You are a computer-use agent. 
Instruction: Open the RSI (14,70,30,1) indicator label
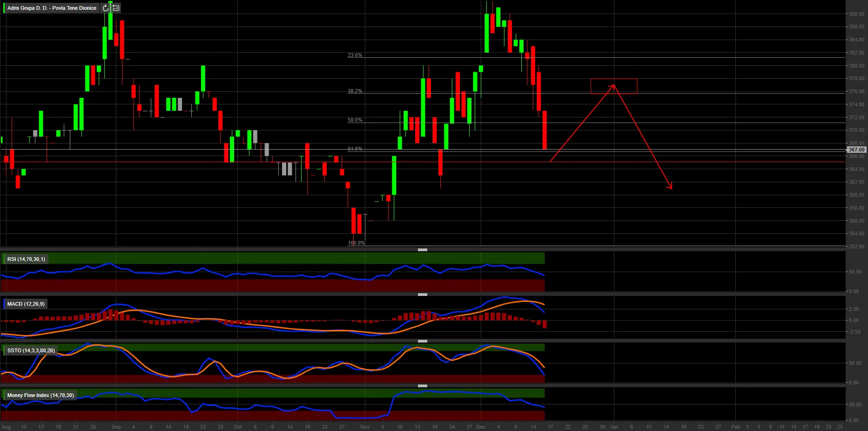click(26, 259)
